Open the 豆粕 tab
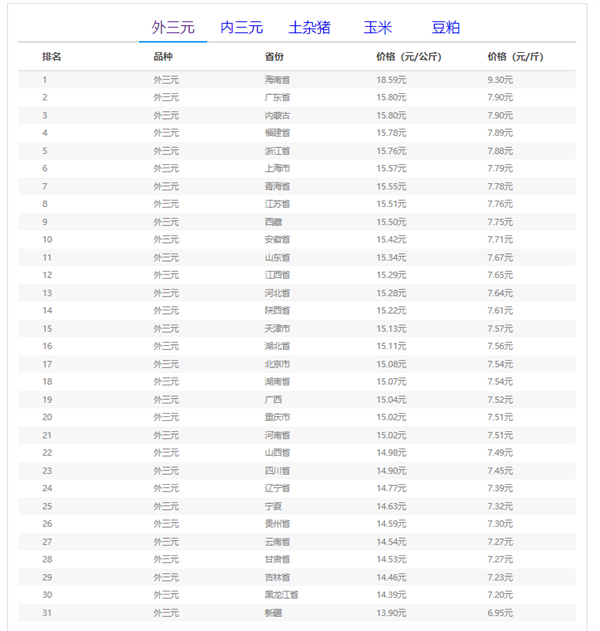This screenshot has height=631, width=600. [445, 28]
